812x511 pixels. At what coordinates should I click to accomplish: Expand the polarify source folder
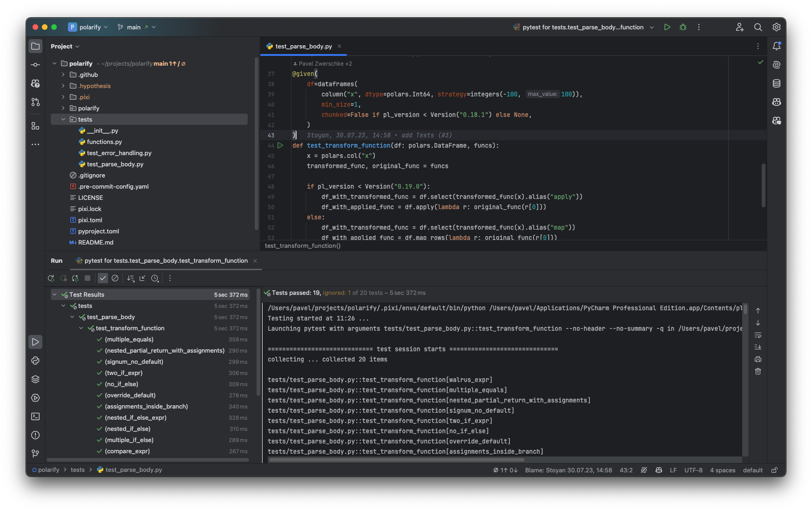coord(63,108)
